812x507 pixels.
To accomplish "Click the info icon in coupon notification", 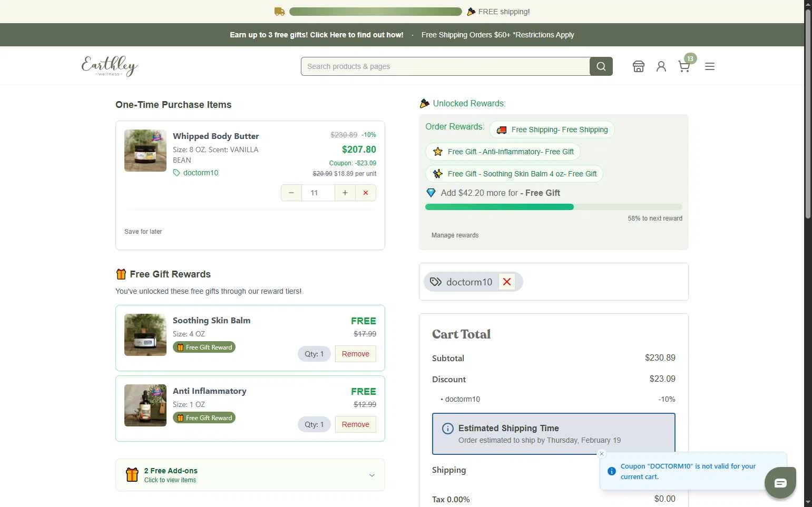I will tap(611, 471).
